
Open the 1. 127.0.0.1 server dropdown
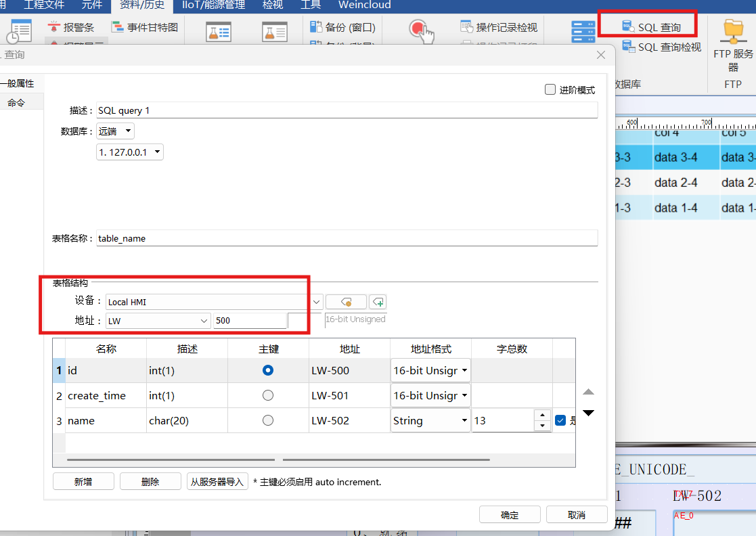pyautogui.click(x=130, y=152)
